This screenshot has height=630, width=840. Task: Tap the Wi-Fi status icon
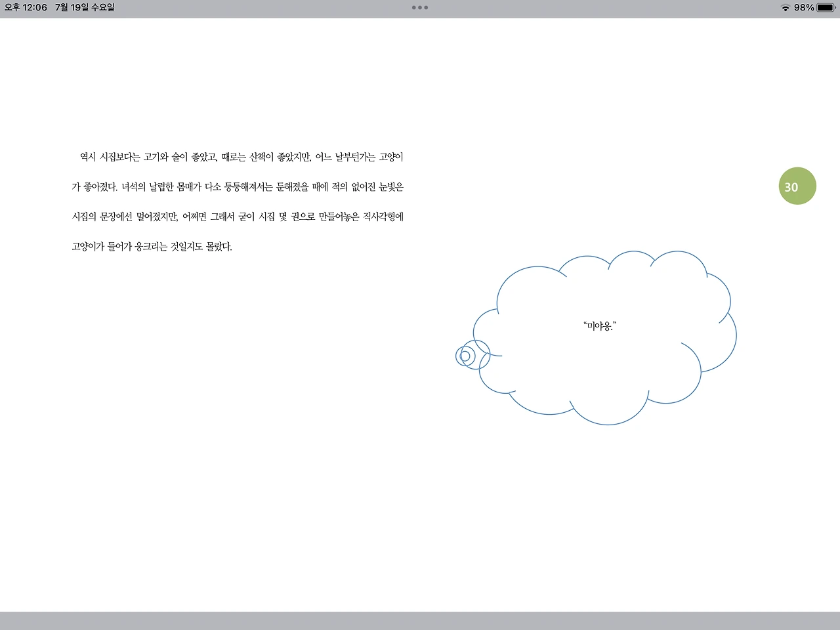coord(786,9)
